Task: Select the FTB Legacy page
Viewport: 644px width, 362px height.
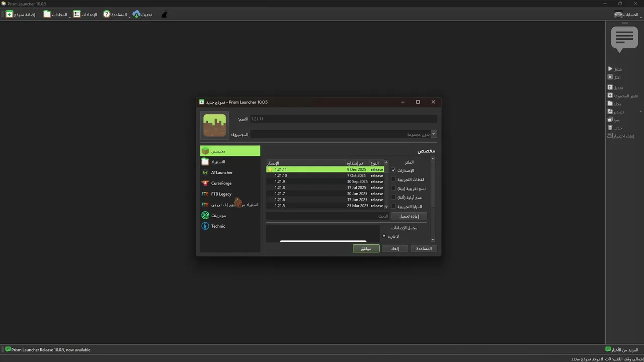Action: [x=230, y=194]
